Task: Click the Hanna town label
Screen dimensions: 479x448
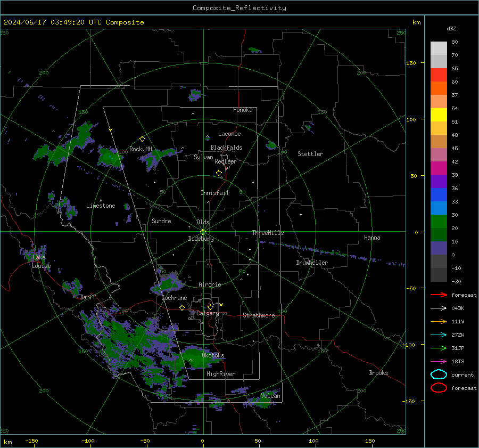Action: coord(372,238)
